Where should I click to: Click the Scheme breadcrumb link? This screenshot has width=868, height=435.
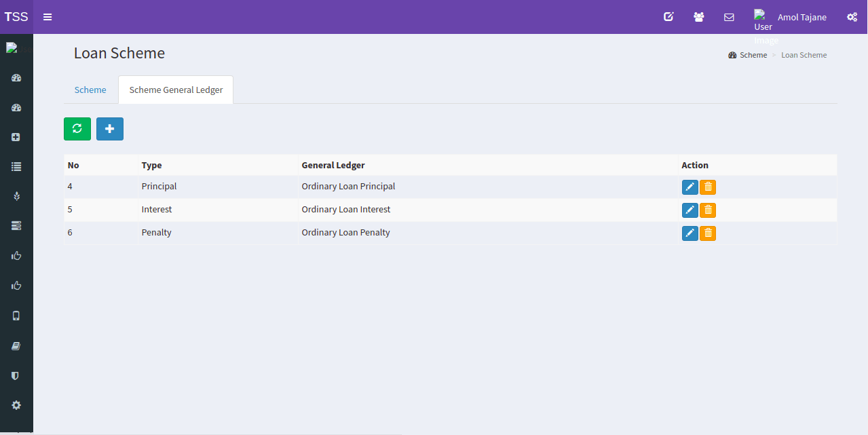coord(753,55)
